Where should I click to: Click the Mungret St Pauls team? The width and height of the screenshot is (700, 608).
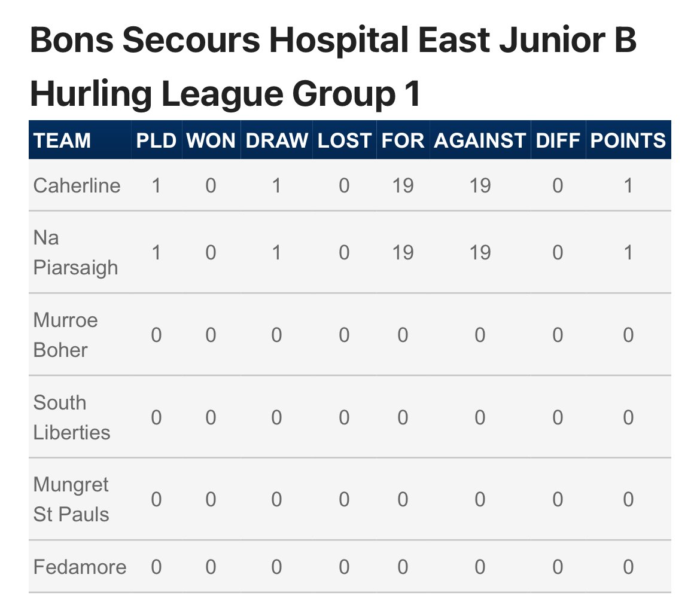[71, 499]
